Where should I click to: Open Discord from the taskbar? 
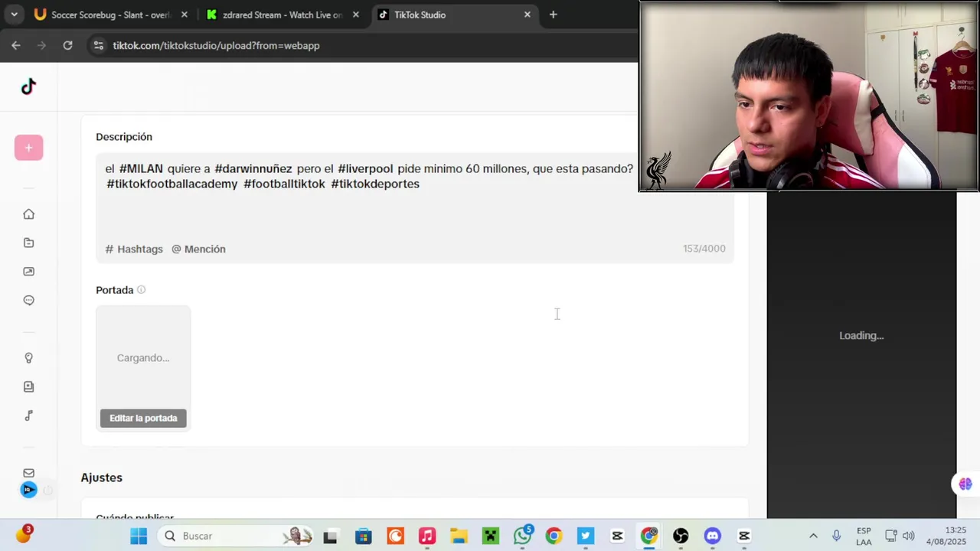(713, 536)
